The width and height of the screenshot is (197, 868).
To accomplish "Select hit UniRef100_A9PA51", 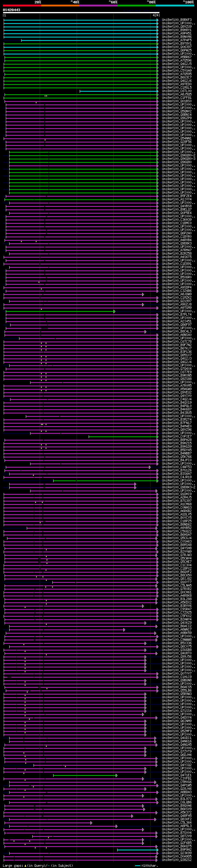I will click(x=176, y=33).
